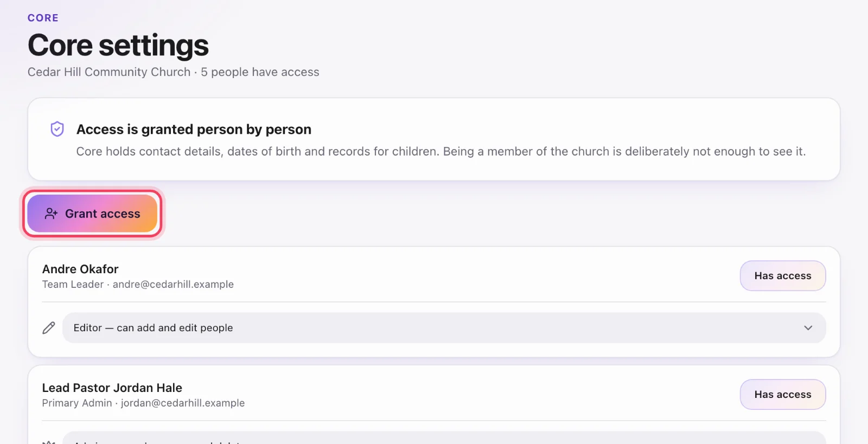Select the name Lead Pastor Jordan Hale

pos(112,388)
